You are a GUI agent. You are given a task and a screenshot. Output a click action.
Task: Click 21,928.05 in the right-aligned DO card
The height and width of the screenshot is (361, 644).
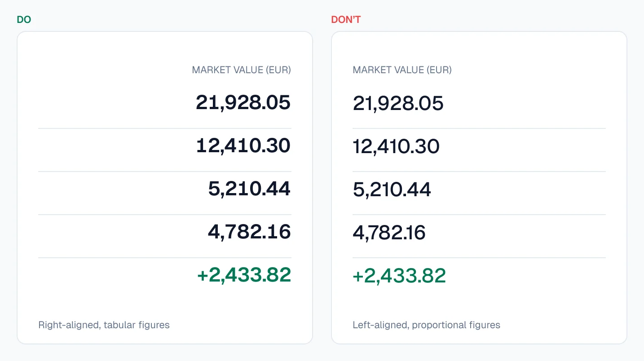pos(243,103)
